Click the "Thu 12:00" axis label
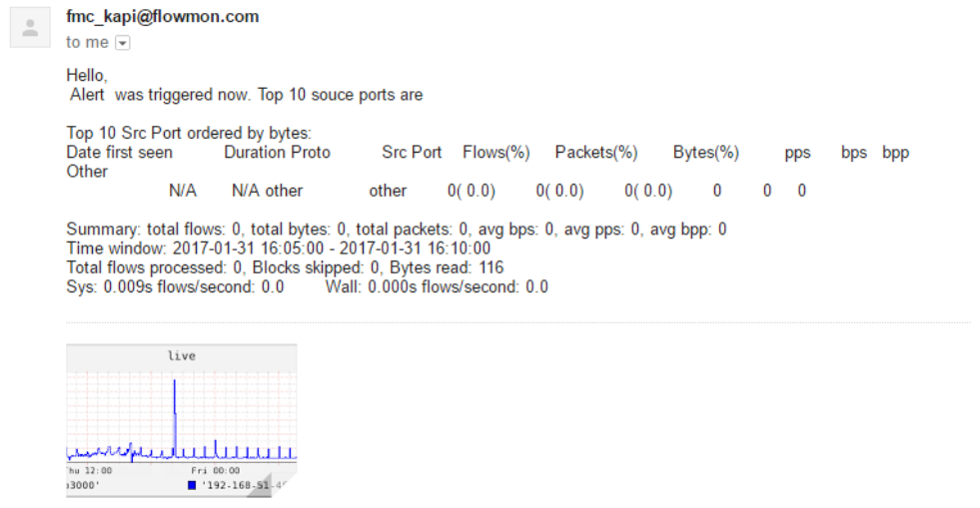 (x=89, y=470)
